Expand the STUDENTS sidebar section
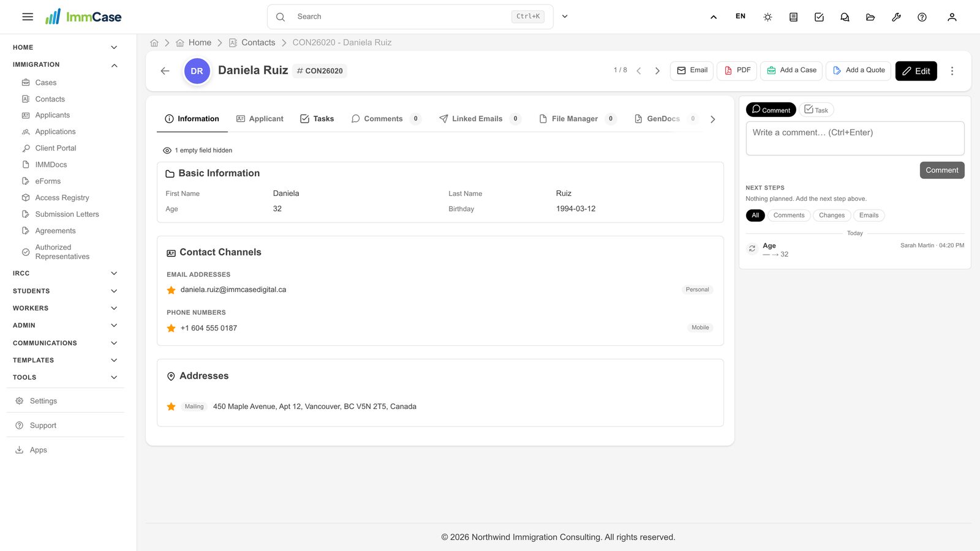The width and height of the screenshot is (980, 551). (x=66, y=291)
